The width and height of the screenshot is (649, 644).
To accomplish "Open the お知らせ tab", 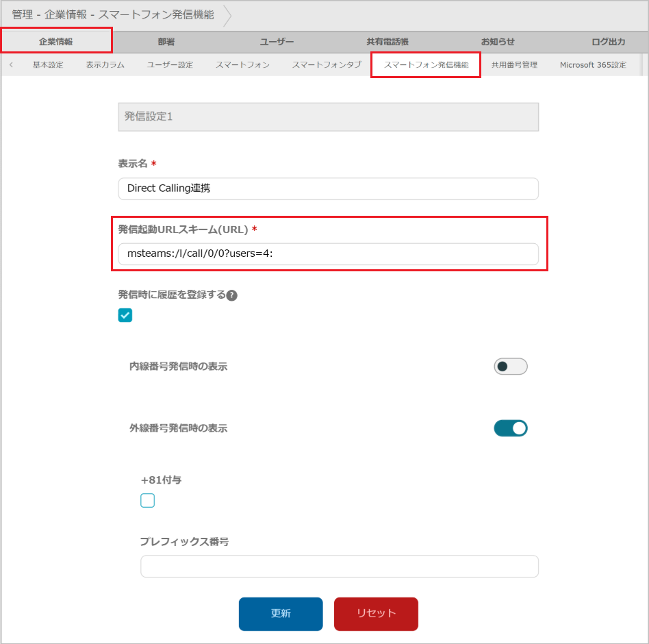I will 498,42.
